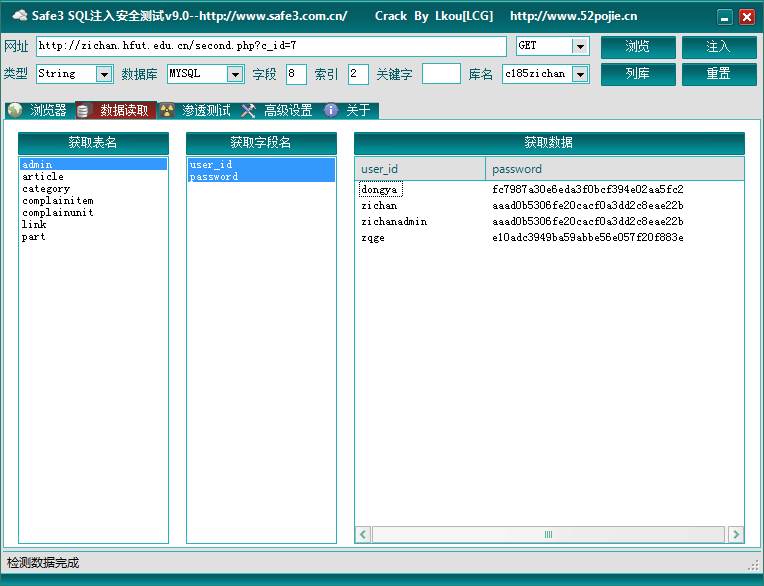Select the category table
The image size is (764, 586).
tap(93, 189)
